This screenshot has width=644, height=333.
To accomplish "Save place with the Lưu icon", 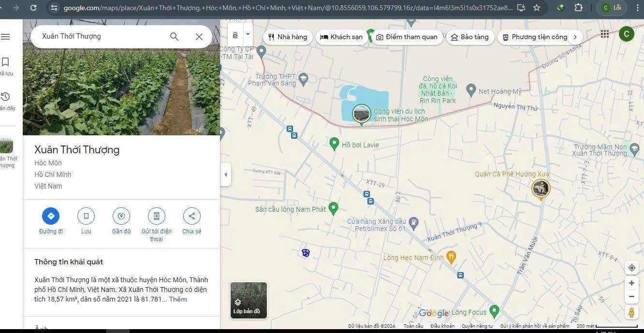I will point(86,216).
